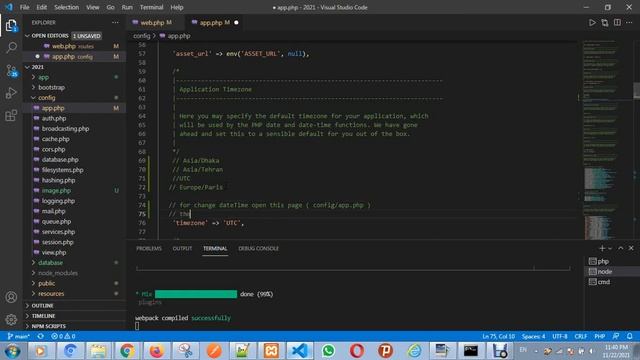The height and width of the screenshot is (360, 640).
Task: Open the File menu
Action: tap(24, 7)
